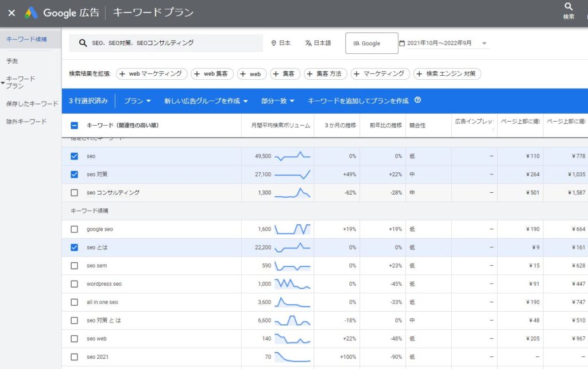This screenshot has width=588, height=369.
Task: Sort by キーワード(関連性の高い順) header
Action: click(123, 126)
